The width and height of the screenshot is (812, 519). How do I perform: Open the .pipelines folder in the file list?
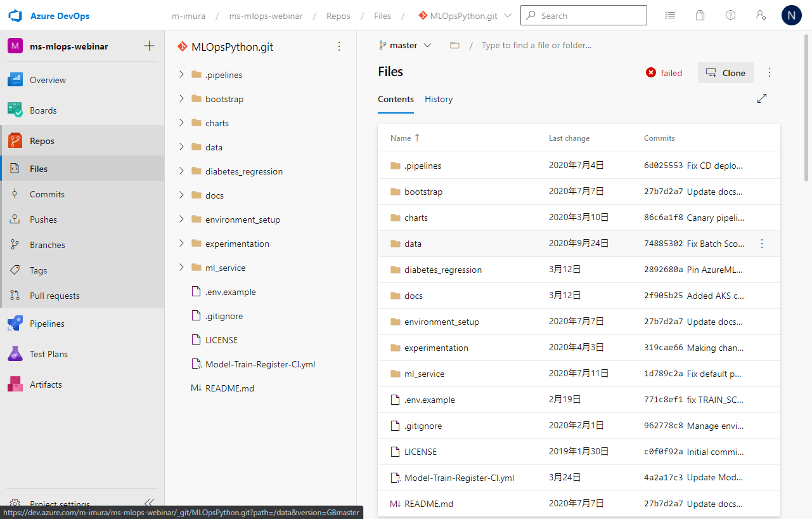click(423, 166)
